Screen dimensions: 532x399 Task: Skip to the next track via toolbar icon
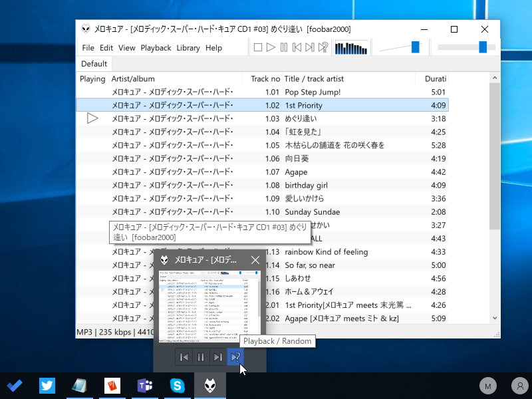[309, 47]
